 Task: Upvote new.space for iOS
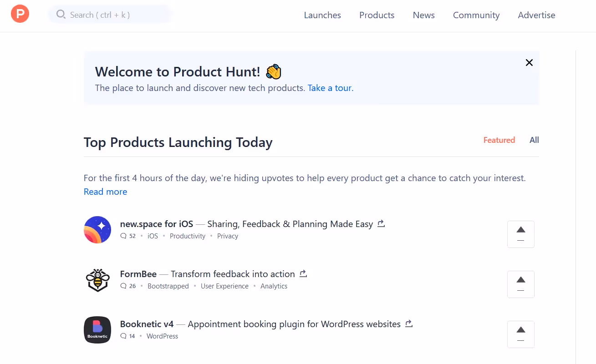(x=520, y=234)
